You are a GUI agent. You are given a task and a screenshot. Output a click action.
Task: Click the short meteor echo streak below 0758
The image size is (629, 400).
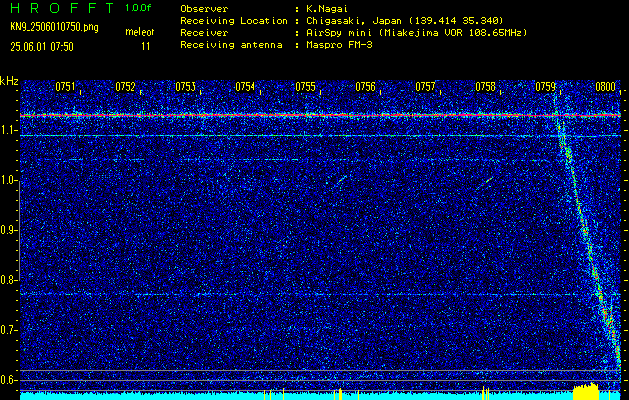(484, 183)
